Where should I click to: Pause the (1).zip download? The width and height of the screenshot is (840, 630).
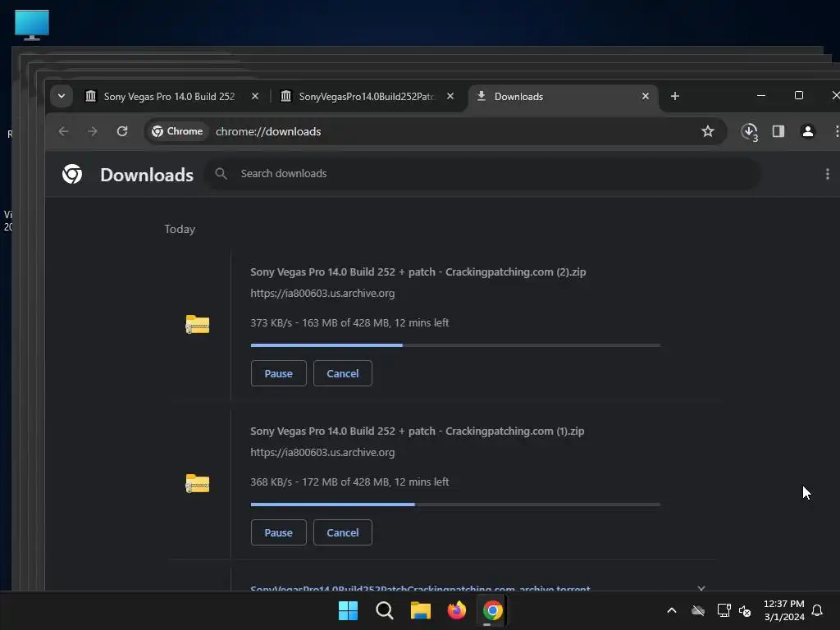pos(279,532)
